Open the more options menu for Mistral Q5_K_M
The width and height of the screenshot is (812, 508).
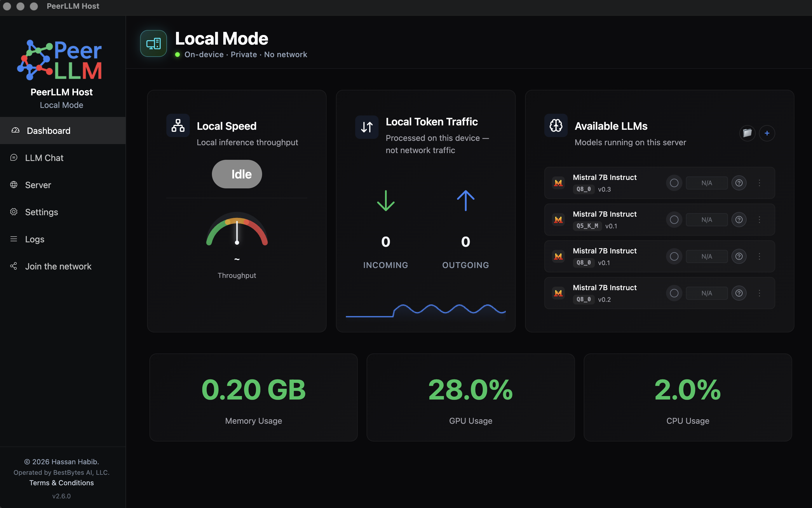tap(759, 220)
